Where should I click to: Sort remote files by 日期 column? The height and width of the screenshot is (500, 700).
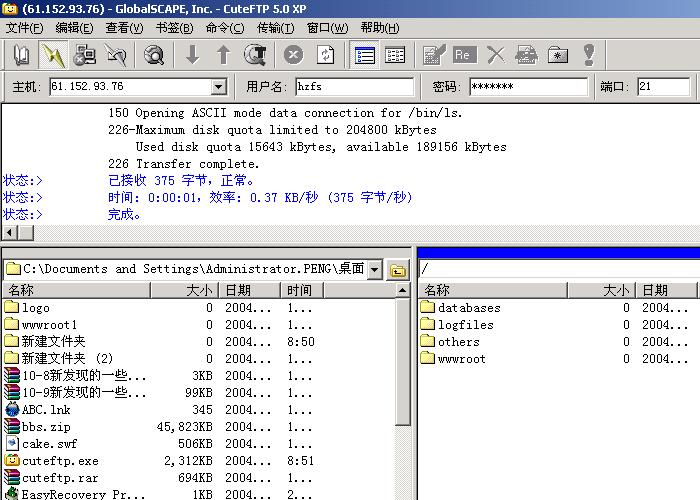(666, 290)
